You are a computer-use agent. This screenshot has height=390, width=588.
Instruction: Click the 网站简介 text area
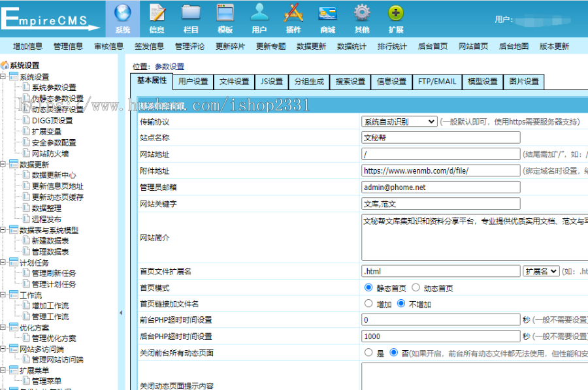pyautogui.click(x=475, y=237)
